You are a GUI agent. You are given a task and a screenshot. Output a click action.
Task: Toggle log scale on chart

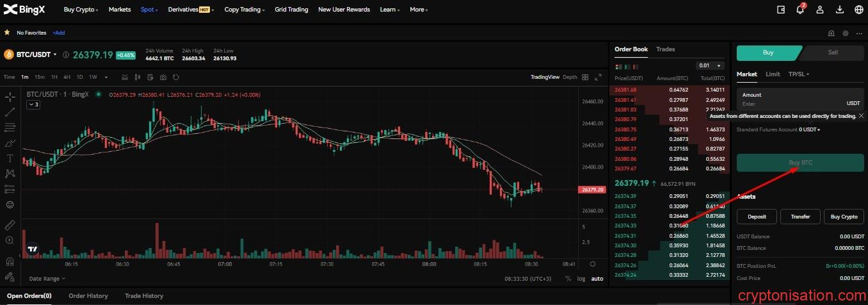pyautogui.click(x=581, y=279)
